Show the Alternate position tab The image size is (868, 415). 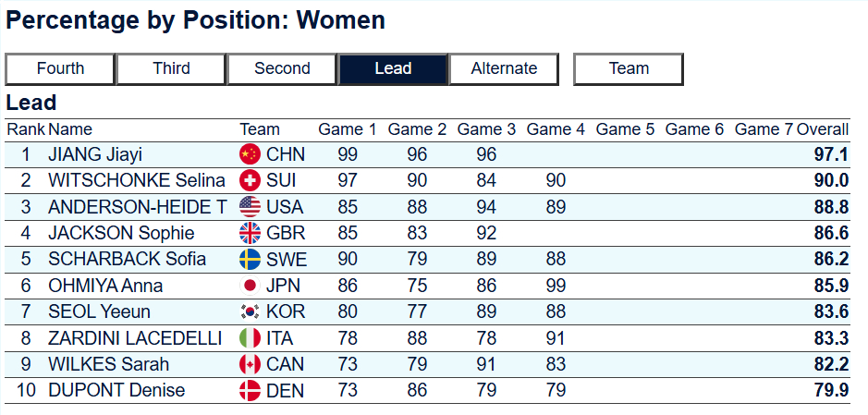pos(504,68)
